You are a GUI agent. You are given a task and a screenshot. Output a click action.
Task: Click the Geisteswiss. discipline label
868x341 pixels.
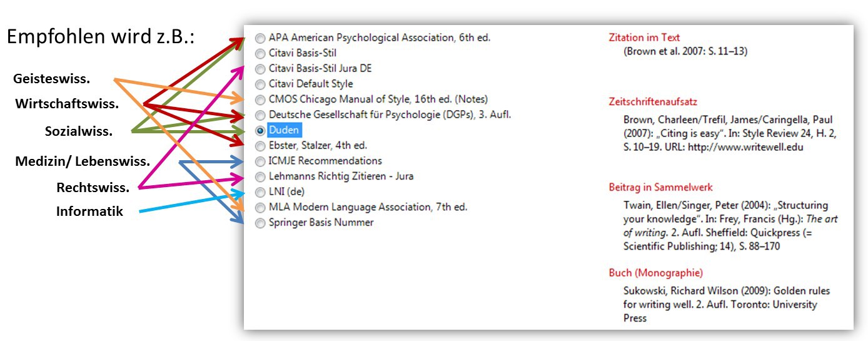51,79
